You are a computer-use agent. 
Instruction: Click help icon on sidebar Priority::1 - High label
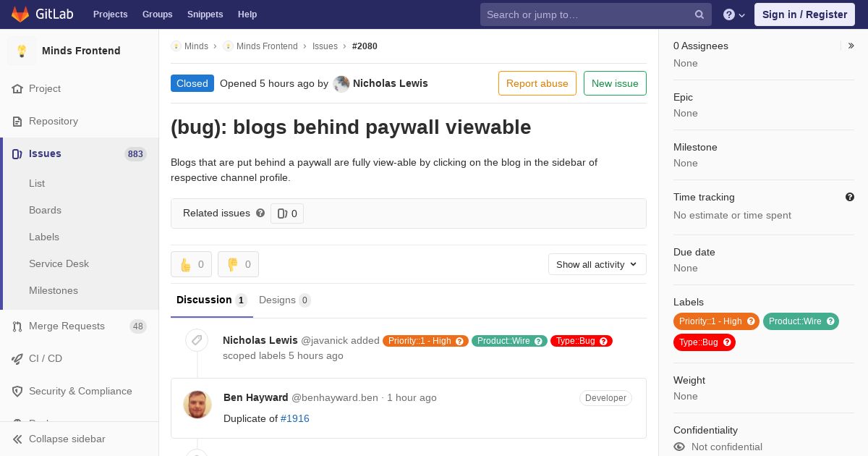coord(751,321)
